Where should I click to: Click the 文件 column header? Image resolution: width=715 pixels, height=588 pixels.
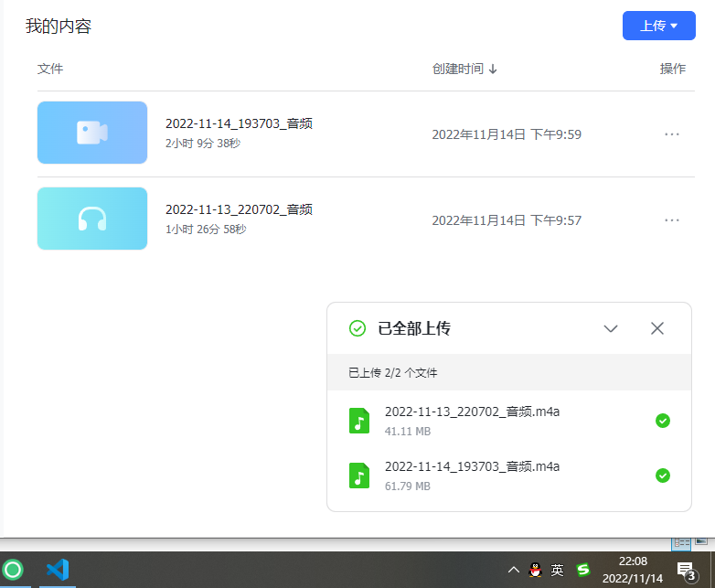(x=50, y=69)
